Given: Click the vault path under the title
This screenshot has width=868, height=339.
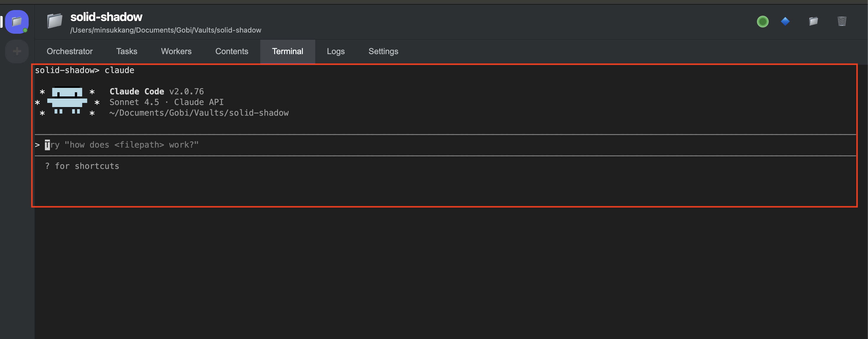Looking at the screenshot, I should point(165,30).
